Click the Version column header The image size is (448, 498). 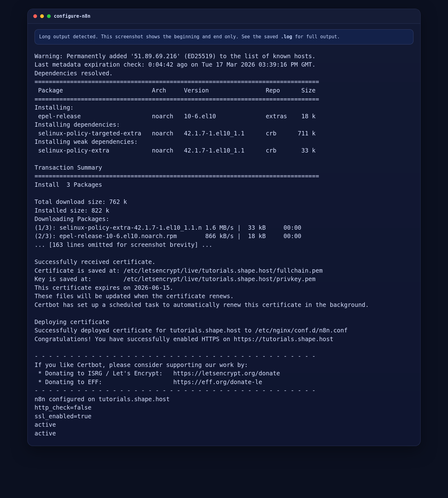tap(196, 91)
